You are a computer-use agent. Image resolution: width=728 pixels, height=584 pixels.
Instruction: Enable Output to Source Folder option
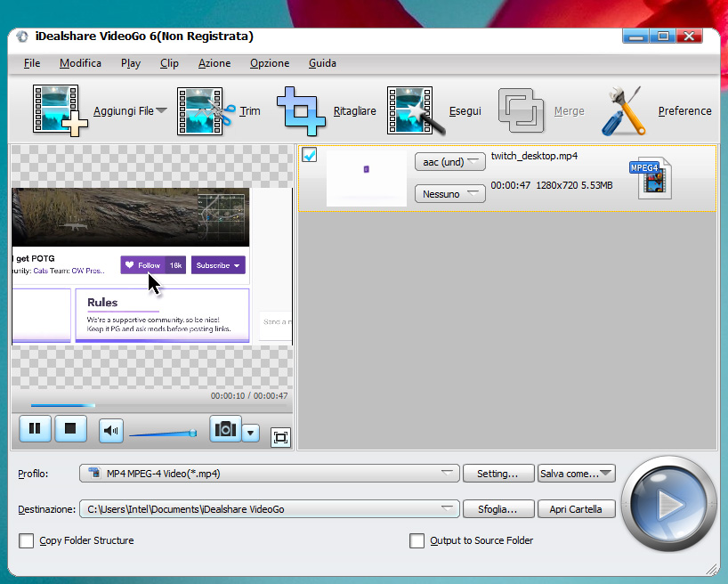[417, 540]
